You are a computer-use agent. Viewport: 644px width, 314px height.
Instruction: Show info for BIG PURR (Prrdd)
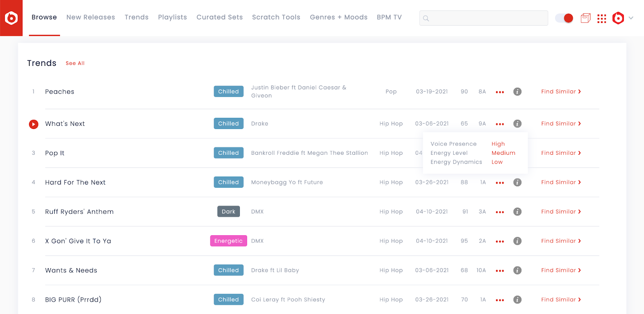point(518,300)
